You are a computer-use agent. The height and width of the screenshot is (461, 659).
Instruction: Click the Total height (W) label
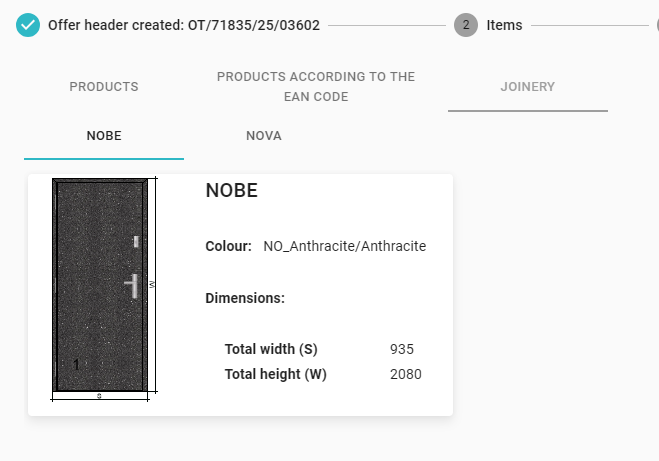[x=276, y=374]
